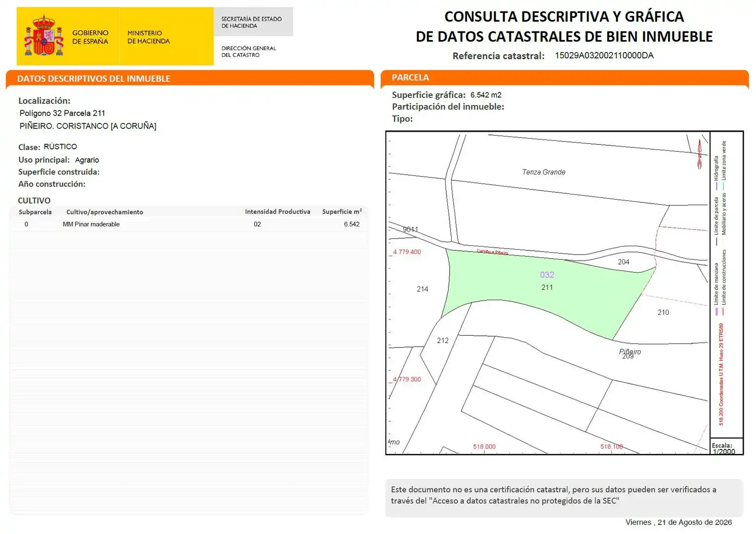Click the north arrow on the map
The height and width of the screenshot is (534, 756).
pyautogui.click(x=699, y=154)
